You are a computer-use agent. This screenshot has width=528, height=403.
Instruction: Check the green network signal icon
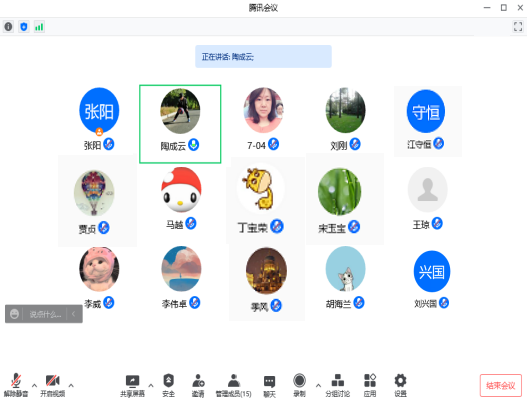point(39,27)
